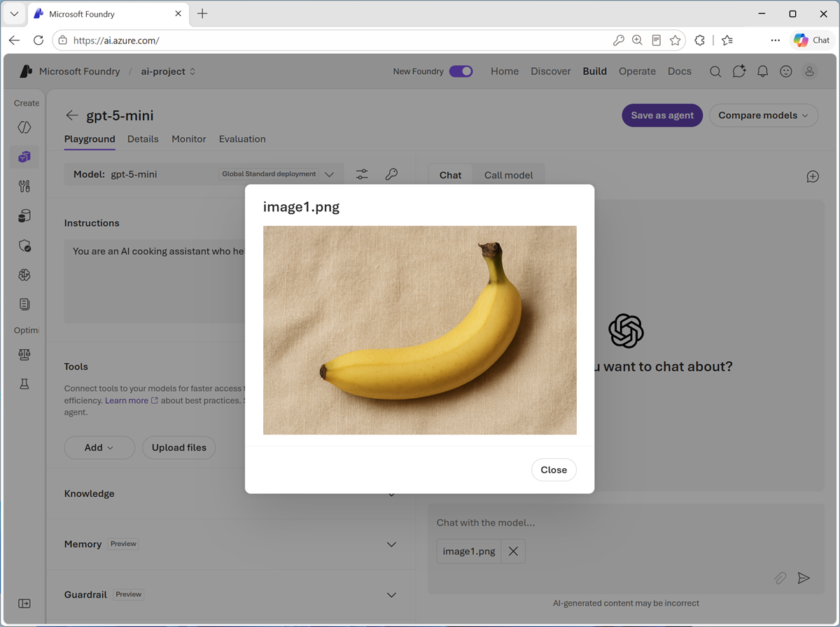The width and height of the screenshot is (840, 627).
Task: Click the browser back arrow
Action: 15,41
